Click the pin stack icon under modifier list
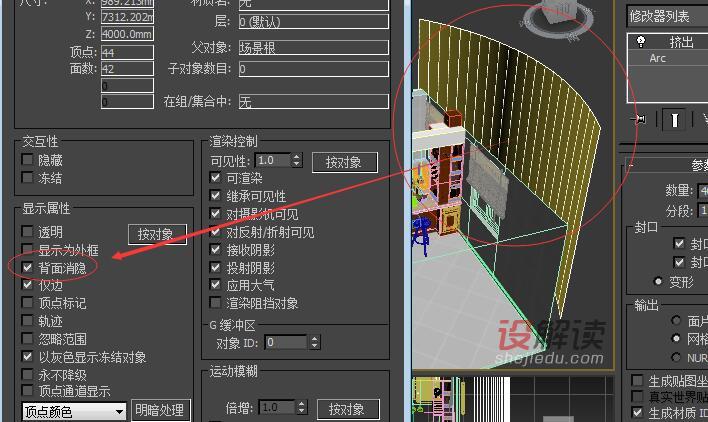This screenshot has width=708, height=422. [x=639, y=120]
